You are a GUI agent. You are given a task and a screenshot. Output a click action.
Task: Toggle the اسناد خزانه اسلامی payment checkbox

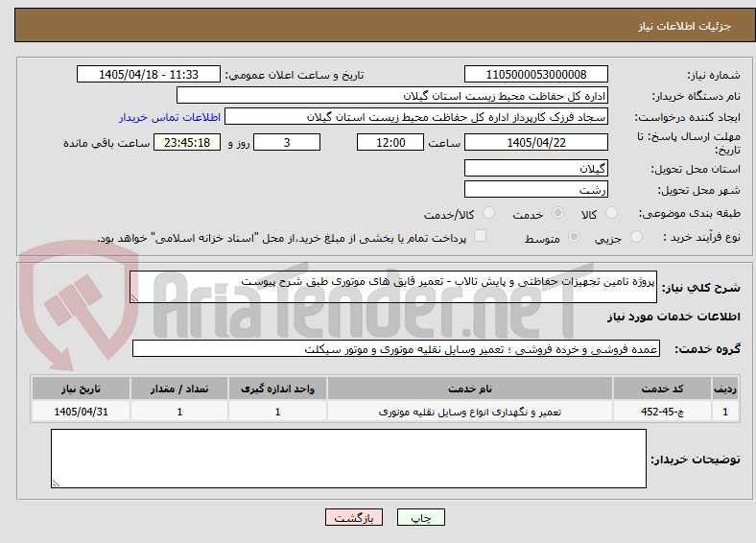tap(481, 236)
